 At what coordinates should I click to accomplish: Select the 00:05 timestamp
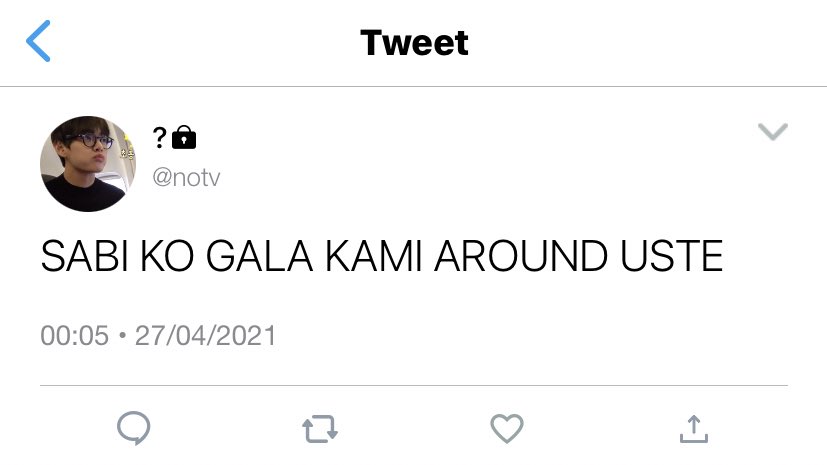coord(74,336)
